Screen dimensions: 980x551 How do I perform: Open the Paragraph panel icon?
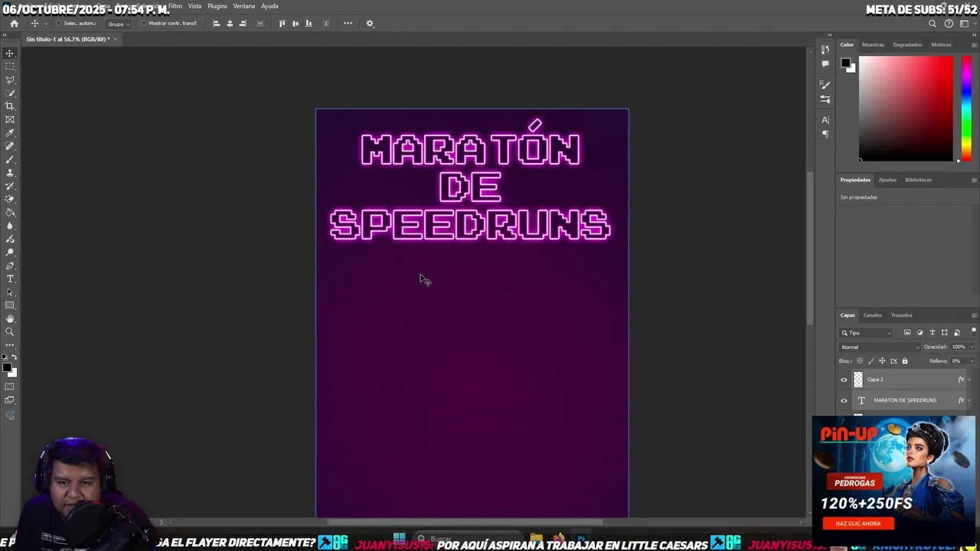coord(825,134)
